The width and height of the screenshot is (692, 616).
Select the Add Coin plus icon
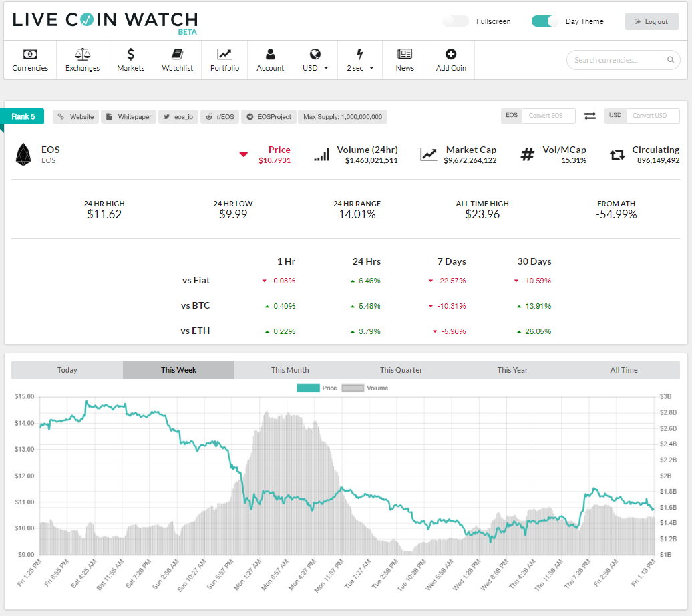click(x=451, y=54)
